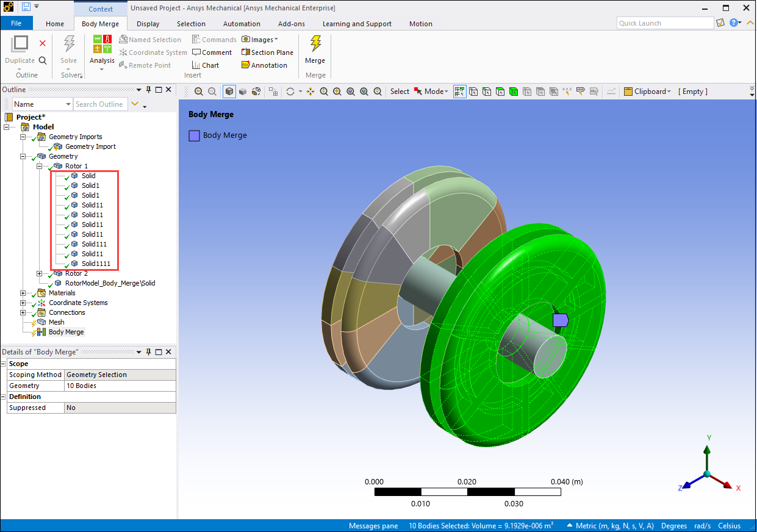Click the red delete X icon
This screenshot has width=757, height=532.
(43, 43)
